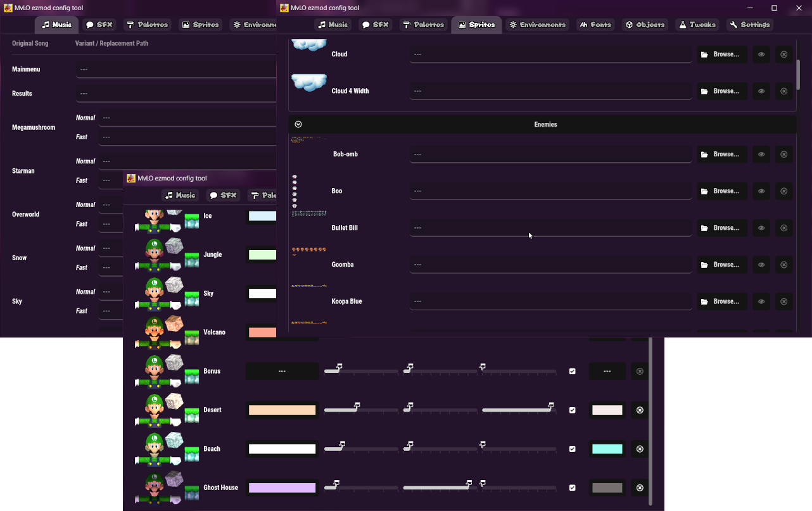Toggle the Beach row checkbox
This screenshot has width=812, height=511.
573,449
